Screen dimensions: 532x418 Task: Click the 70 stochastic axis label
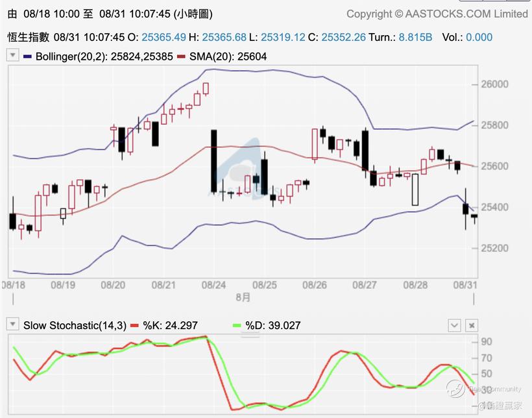pyautogui.click(x=487, y=358)
